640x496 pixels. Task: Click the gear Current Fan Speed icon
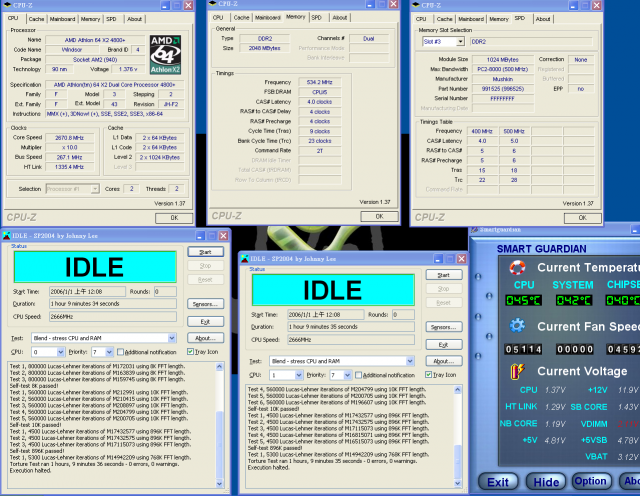(x=517, y=326)
